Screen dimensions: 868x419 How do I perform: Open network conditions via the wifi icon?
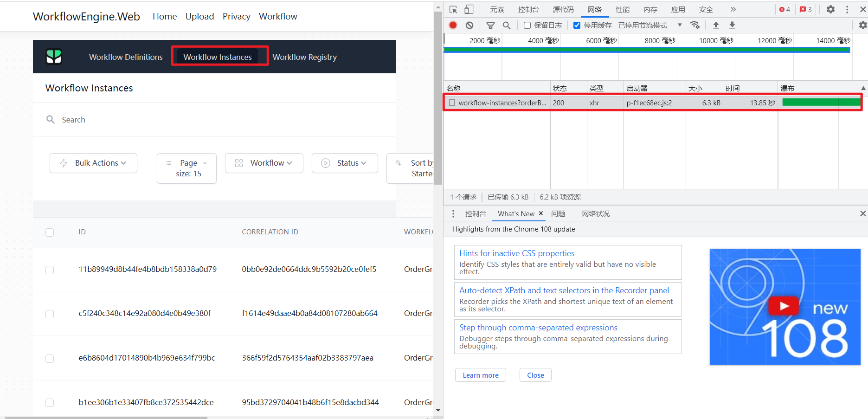click(695, 25)
